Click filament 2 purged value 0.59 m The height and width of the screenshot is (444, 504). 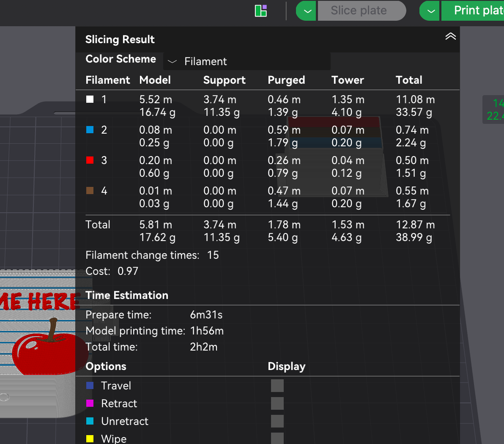(x=284, y=130)
